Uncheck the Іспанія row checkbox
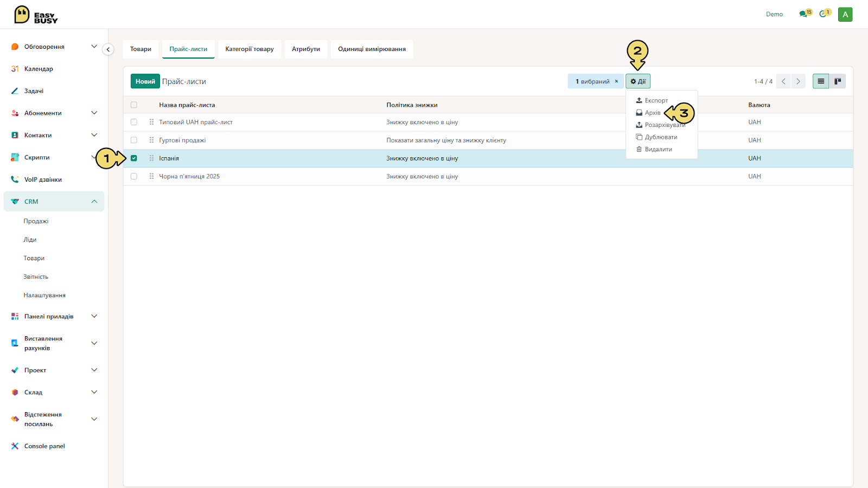 [x=134, y=158]
